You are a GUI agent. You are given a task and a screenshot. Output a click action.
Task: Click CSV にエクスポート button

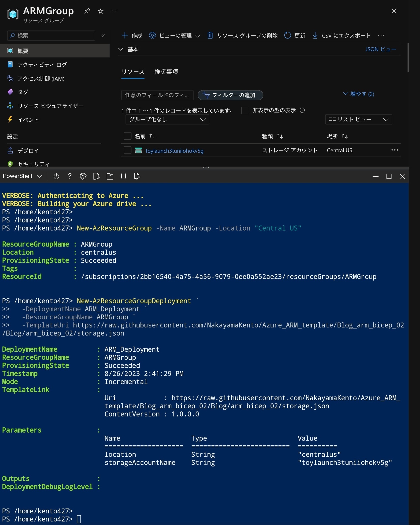click(x=342, y=36)
